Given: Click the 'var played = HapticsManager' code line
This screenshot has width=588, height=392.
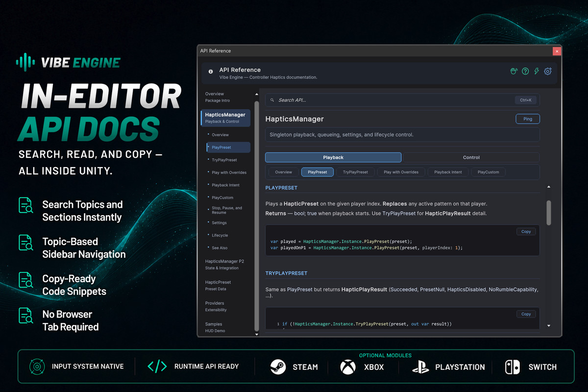Looking at the screenshot, I should (341, 241).
